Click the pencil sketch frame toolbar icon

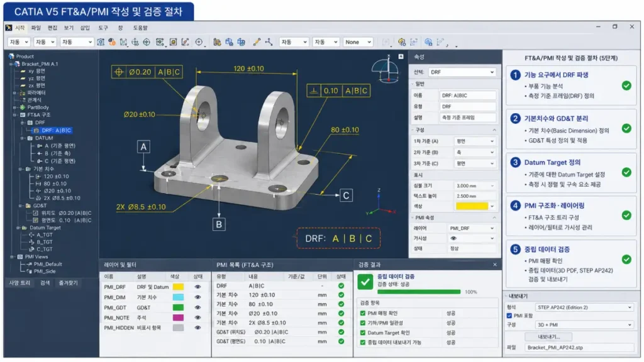point(186,42)
